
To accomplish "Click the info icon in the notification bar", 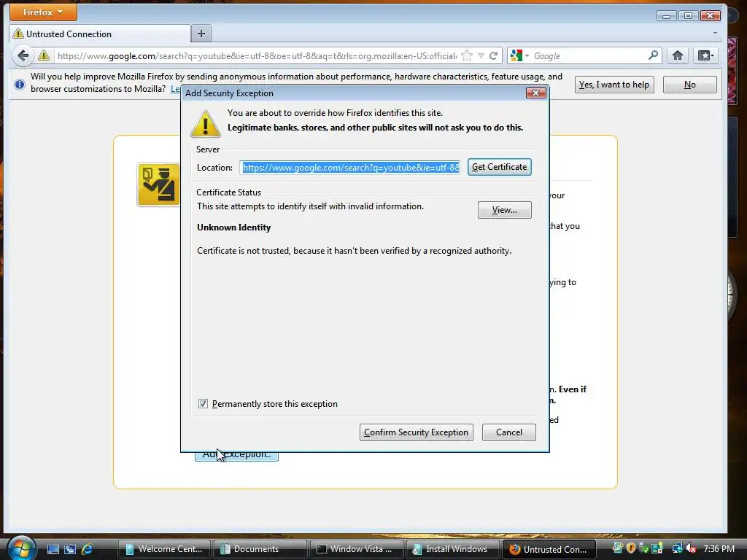I will click(20, 85).
